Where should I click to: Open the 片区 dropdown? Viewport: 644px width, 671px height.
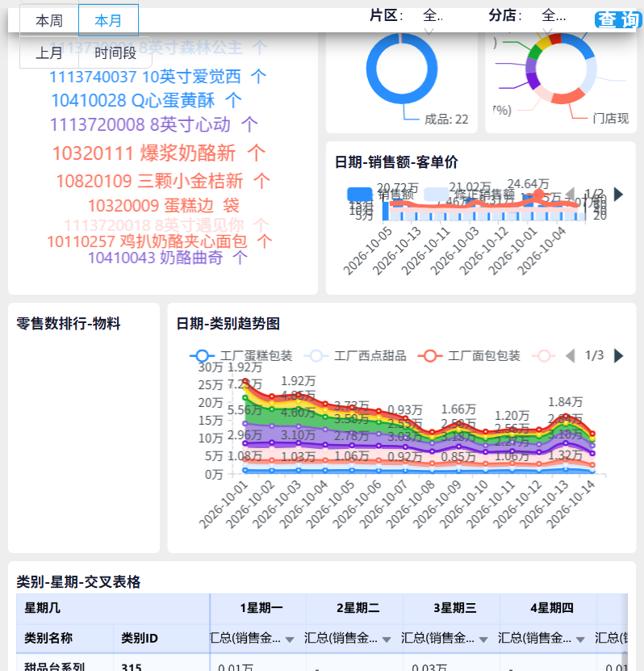[433, 16]
